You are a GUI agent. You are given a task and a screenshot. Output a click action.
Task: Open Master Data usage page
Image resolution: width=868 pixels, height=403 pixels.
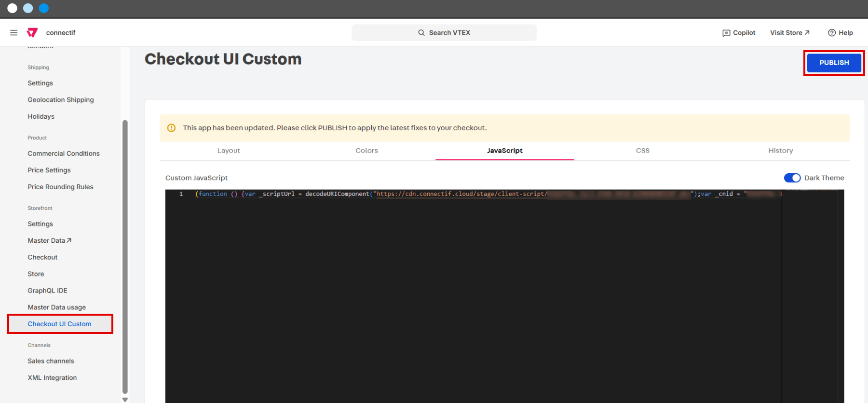pos(57,307)
